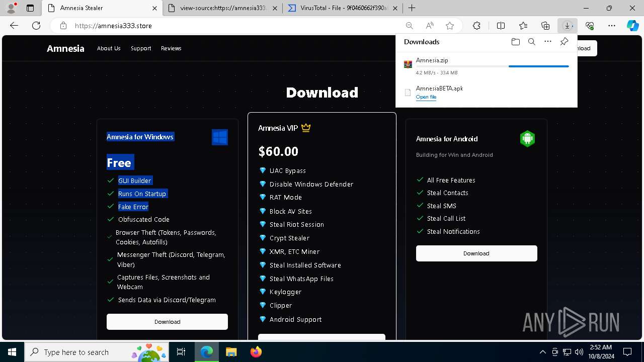Select the $60.00 price text
Viewport: 644px width, 362px height.
point(278,151)
